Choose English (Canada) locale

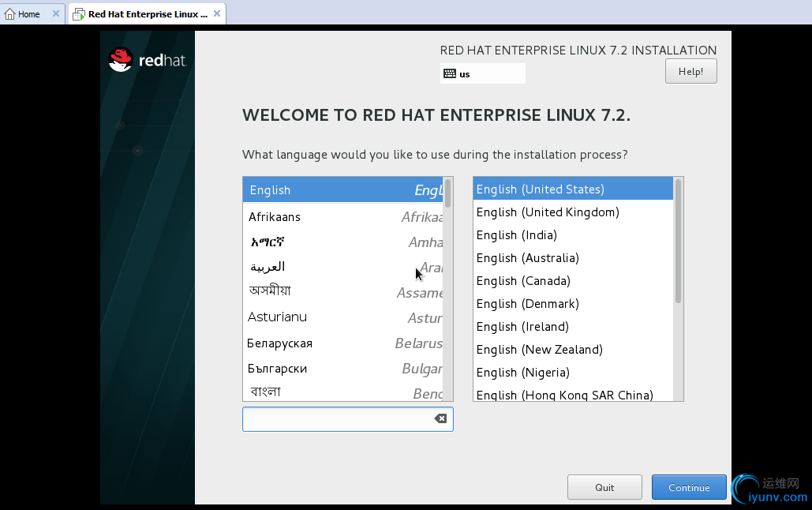pos(523,281)
